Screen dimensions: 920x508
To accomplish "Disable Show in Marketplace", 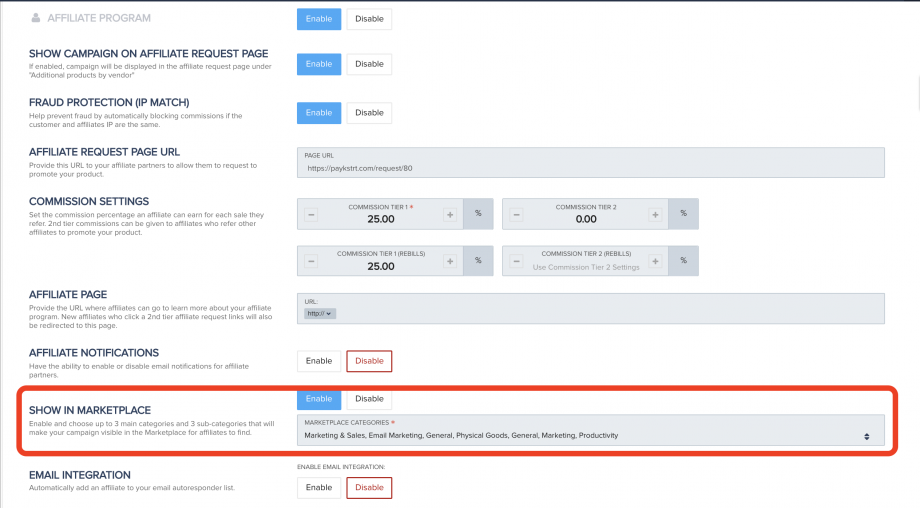I will [369, 399].
